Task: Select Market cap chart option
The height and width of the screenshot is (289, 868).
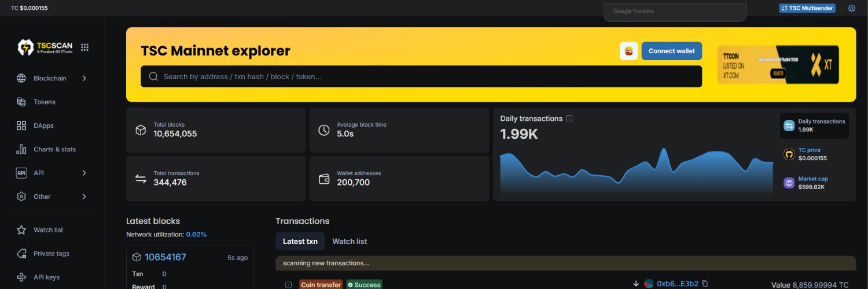Action: pyautogui.click(x=814, y=183)
